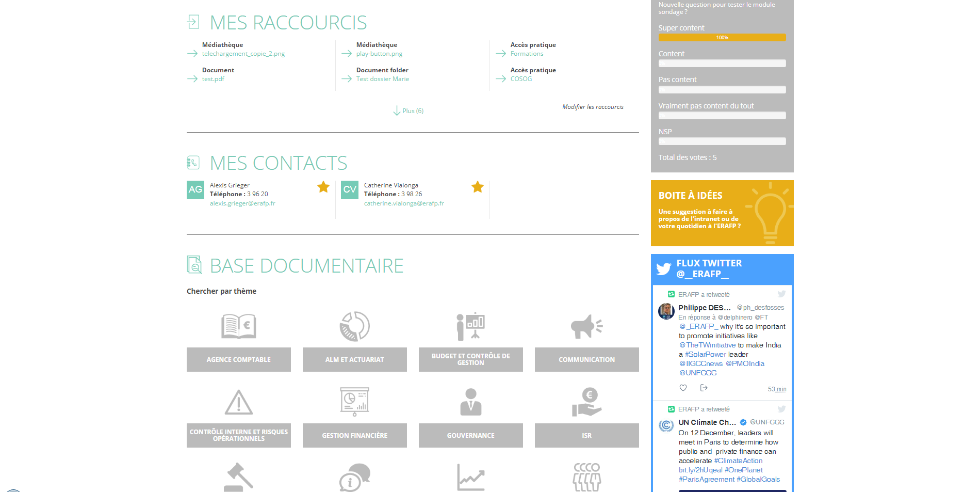Click the NSP poll result bar
The height and width of the screenshot is (492, 980).
click(722, 141)
